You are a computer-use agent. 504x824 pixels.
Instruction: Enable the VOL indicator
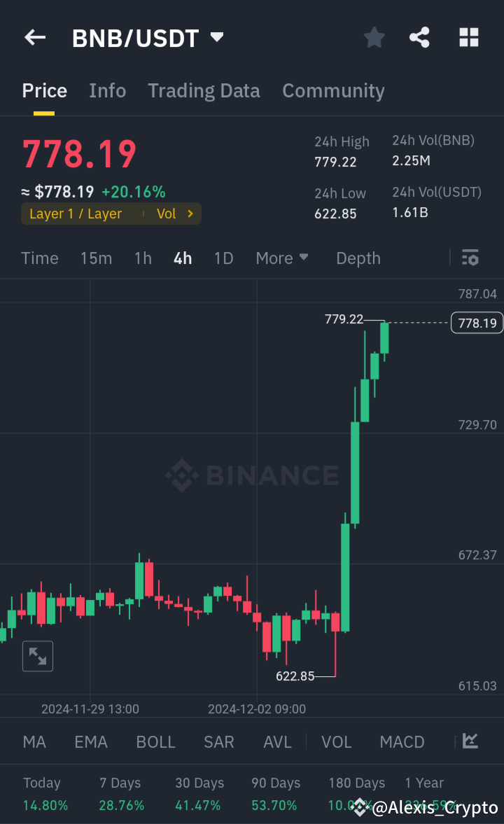click(336, 741)
